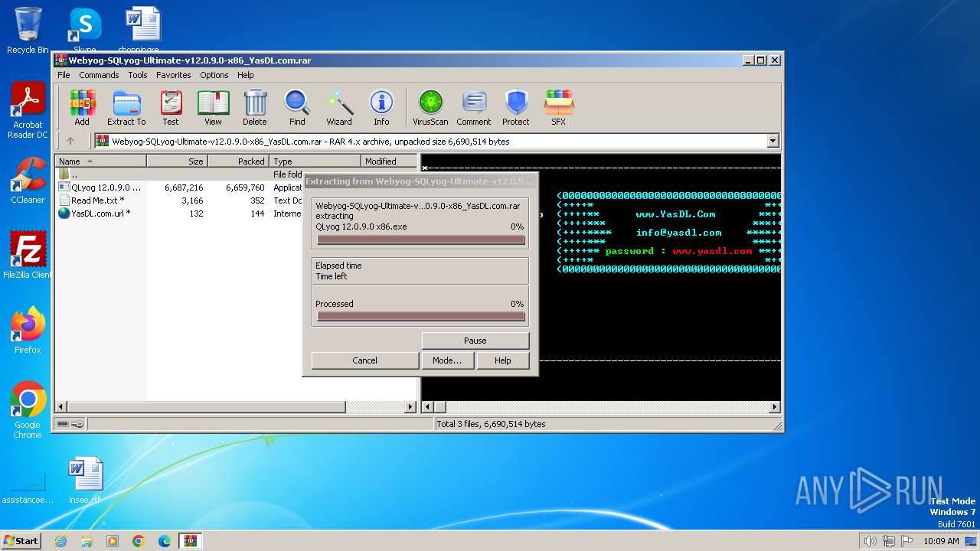Sort by the Type column header
The image size is (980, 551).
click(315, 161)
